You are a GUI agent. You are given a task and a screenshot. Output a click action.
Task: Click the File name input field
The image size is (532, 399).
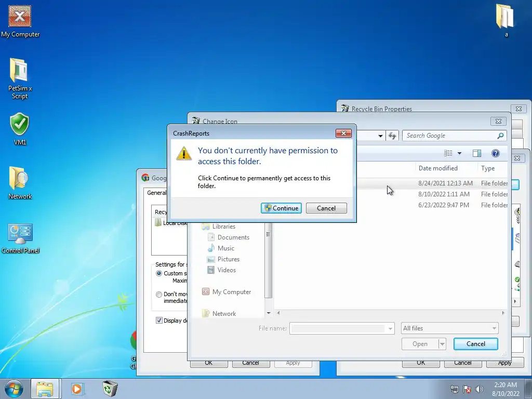coord(338,328)
